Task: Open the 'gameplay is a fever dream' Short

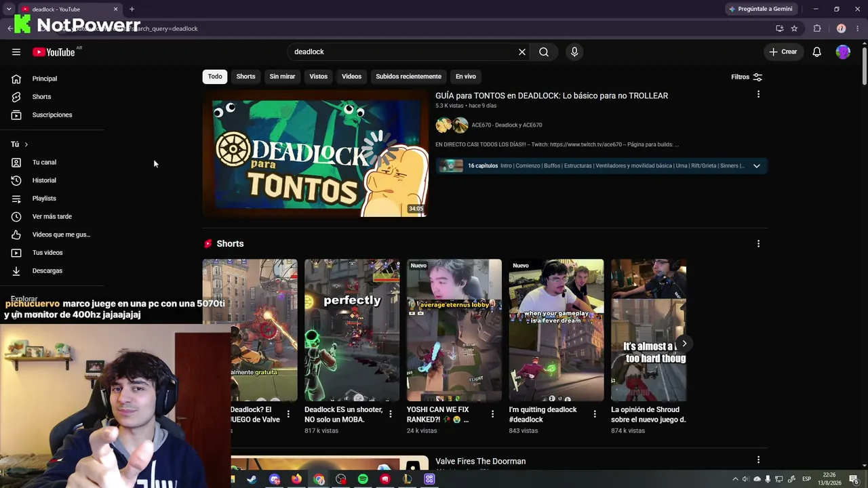Action: [x=556, y=330]
